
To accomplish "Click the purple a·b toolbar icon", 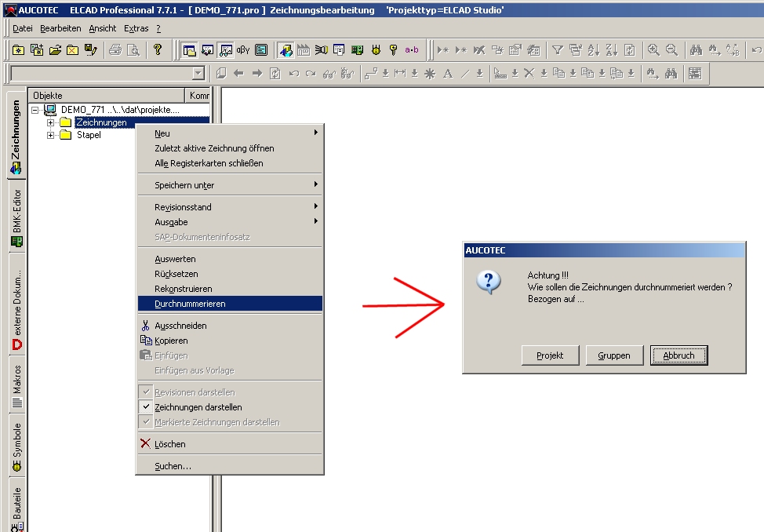I will tap(412, 49).
